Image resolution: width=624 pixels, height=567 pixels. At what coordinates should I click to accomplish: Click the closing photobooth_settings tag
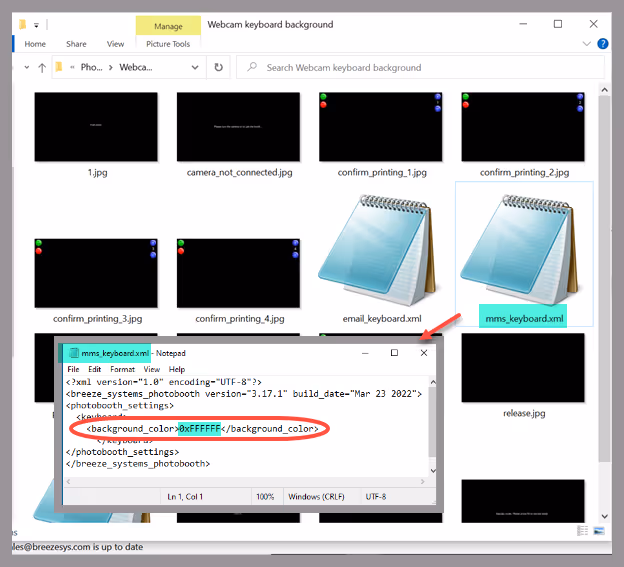pyautogui.click(x=122, y=452)
